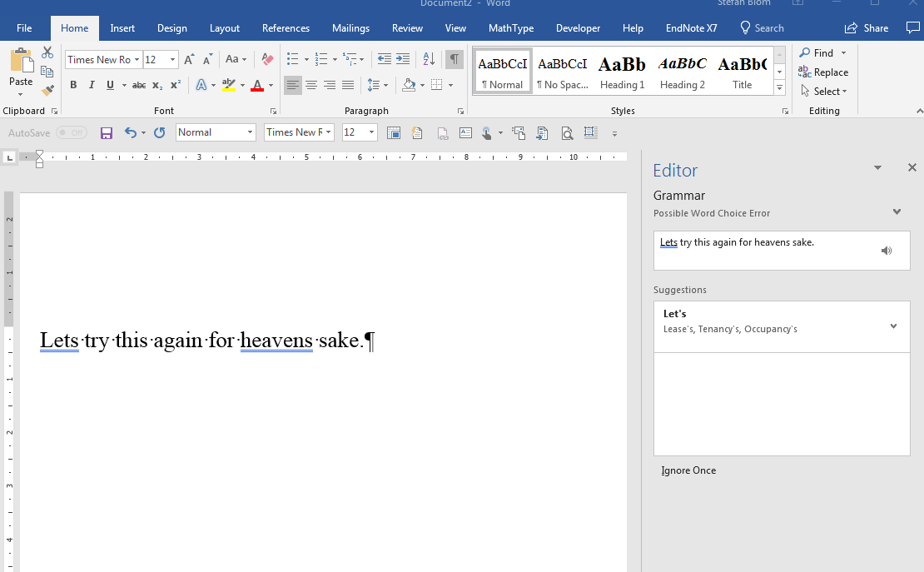Click the Replace button

pyautogui.click(x=823, y=72)
